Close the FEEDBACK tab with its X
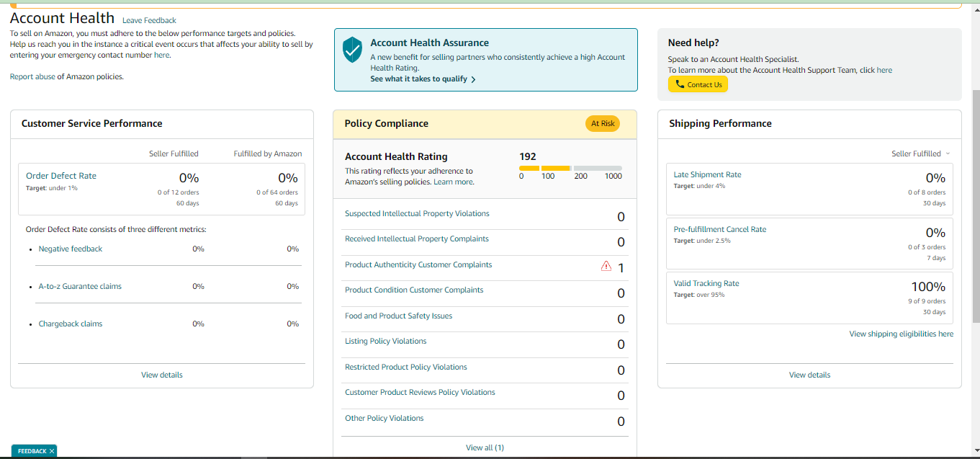The height and width of the screenshot is (459, 980). [x=52, y=451]
